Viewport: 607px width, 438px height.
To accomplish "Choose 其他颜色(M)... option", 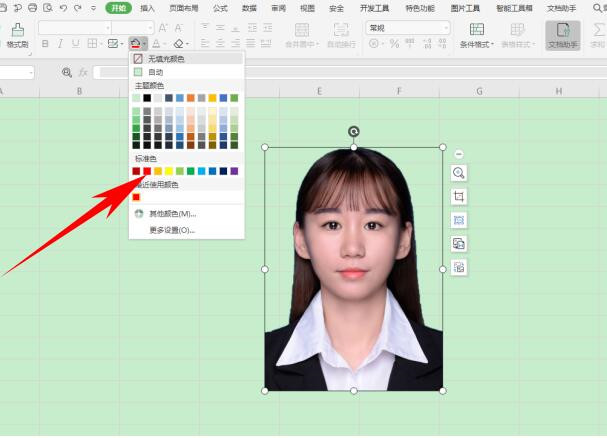I will point(172,213).
